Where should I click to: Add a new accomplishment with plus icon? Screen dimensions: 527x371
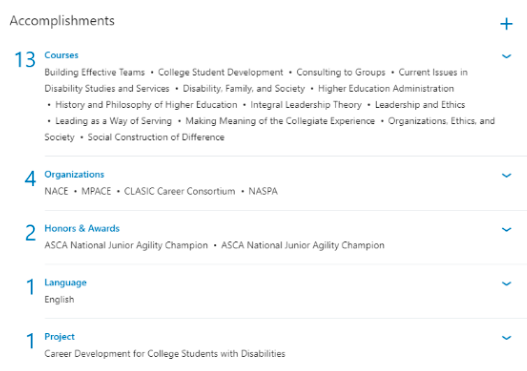506,24
